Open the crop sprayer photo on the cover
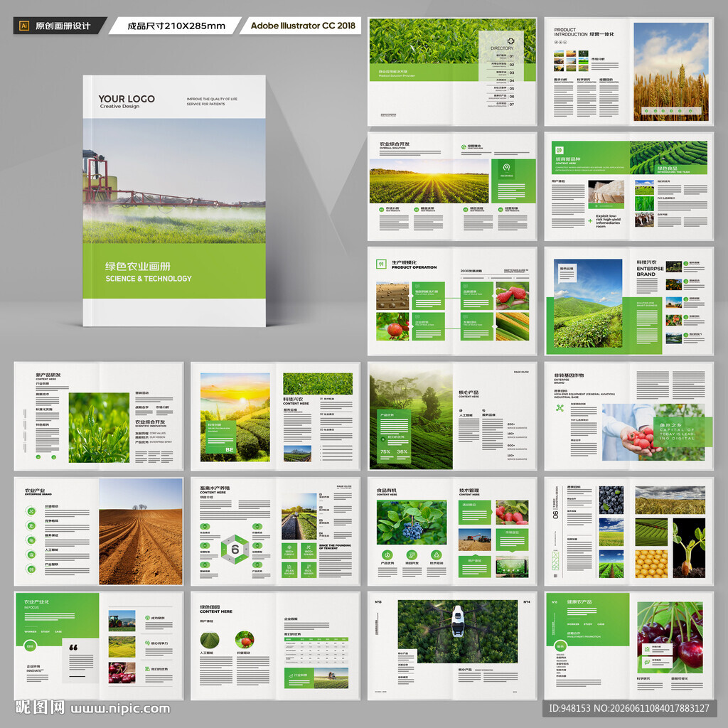 tap(174, 181)
